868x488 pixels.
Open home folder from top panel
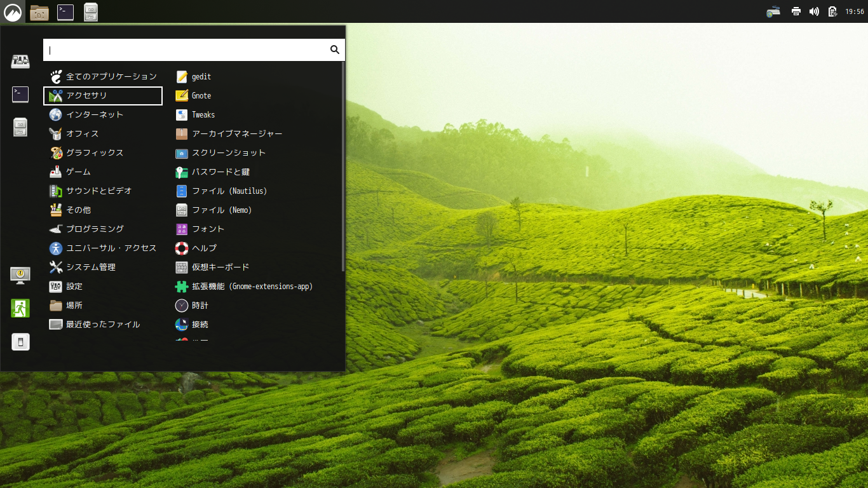click(39, 12)
